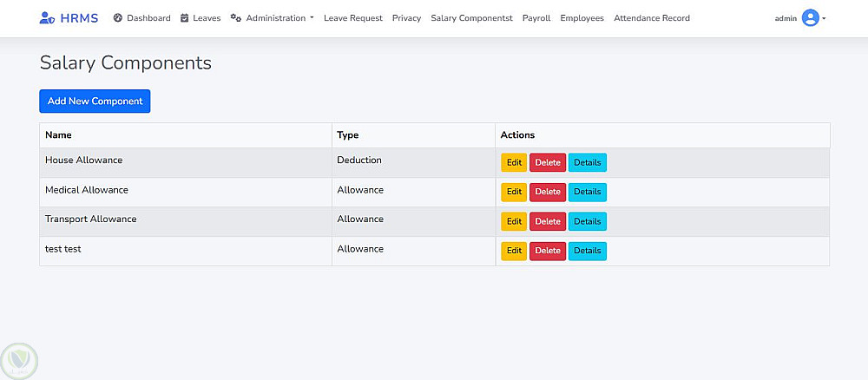Click the shield watermark icon

pos(18,359)
